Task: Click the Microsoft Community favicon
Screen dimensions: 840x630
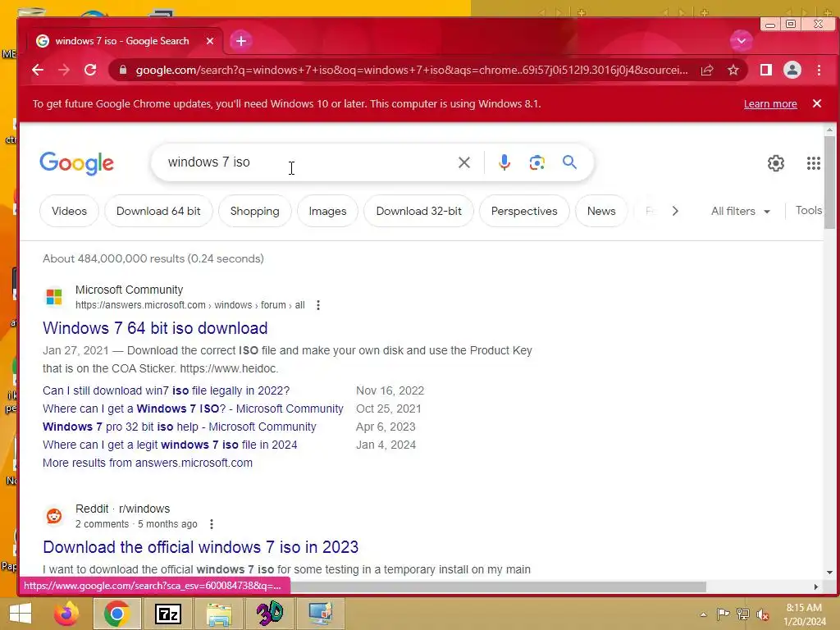Action: (x=54, y=297)
